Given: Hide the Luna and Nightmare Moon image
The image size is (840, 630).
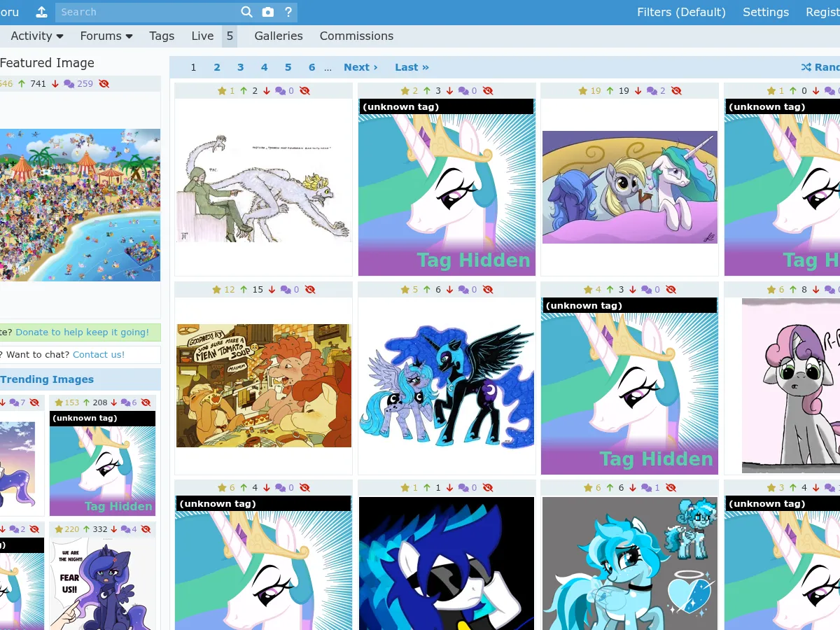Looking at the screenshot, I should (488, 289).
